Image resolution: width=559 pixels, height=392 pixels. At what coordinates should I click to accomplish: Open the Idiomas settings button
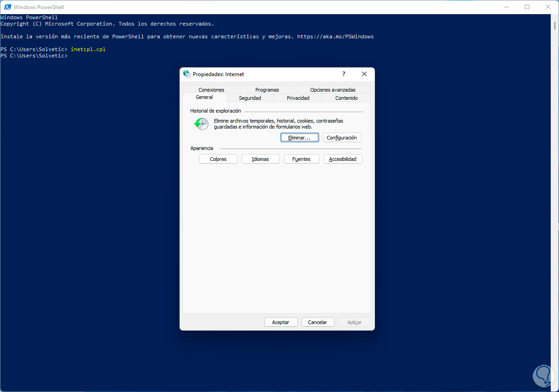pyautogui.click(x=260, y=159)
